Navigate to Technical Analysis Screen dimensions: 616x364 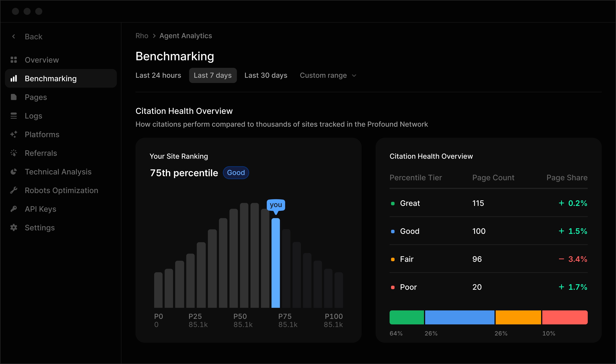(x=61, y=172)
